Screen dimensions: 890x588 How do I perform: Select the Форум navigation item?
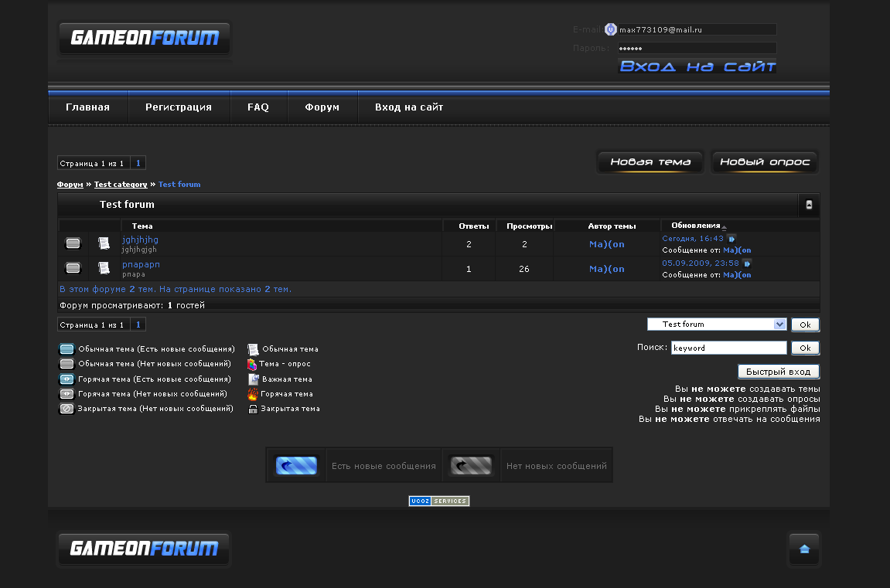tap(322, 107)
